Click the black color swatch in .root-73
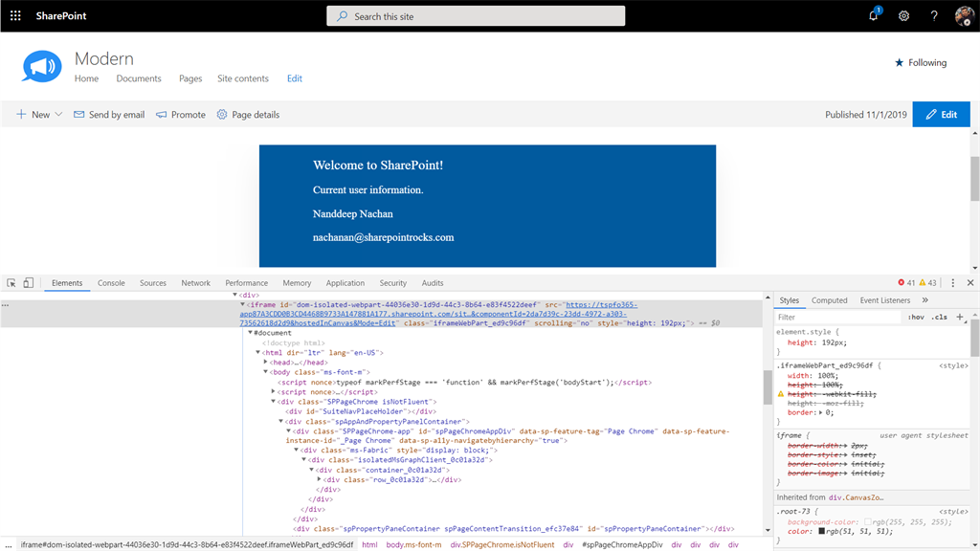Screen dimensions: 980x551 (821, 532)
